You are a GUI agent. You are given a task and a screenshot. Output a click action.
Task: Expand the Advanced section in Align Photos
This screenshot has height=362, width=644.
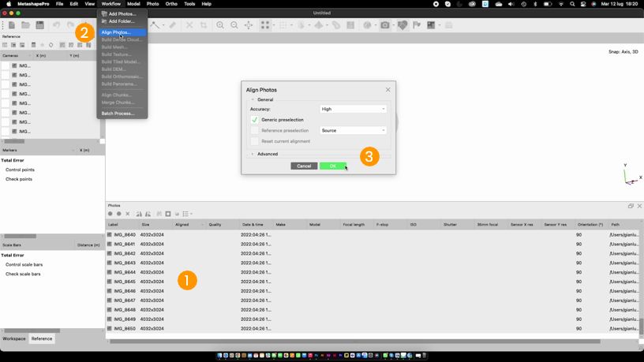(253, 154)
